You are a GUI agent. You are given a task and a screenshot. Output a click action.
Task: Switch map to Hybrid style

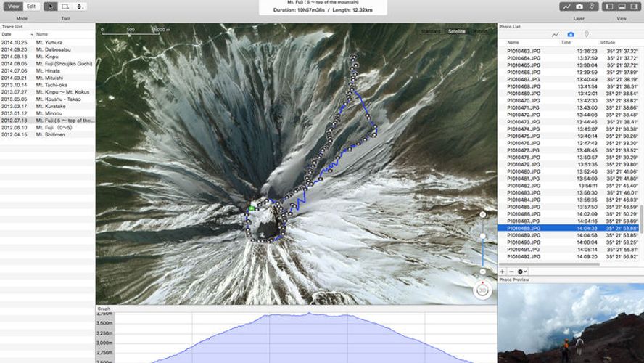pos(479,31)
